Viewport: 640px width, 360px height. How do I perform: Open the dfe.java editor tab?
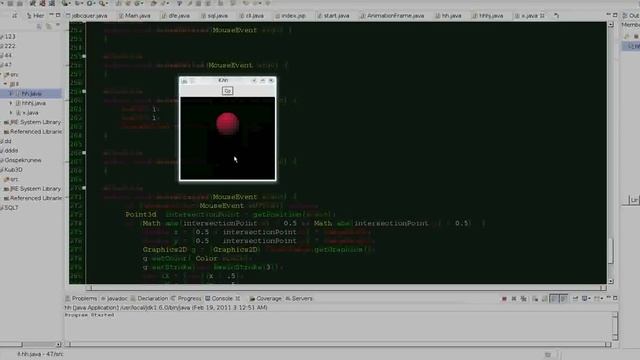[x=176, y=16]
